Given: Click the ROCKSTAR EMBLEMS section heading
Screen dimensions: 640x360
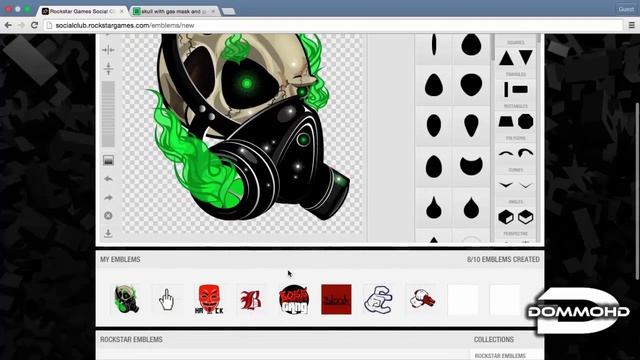Looking at the screenshot, I should click(x=131, y=340).
